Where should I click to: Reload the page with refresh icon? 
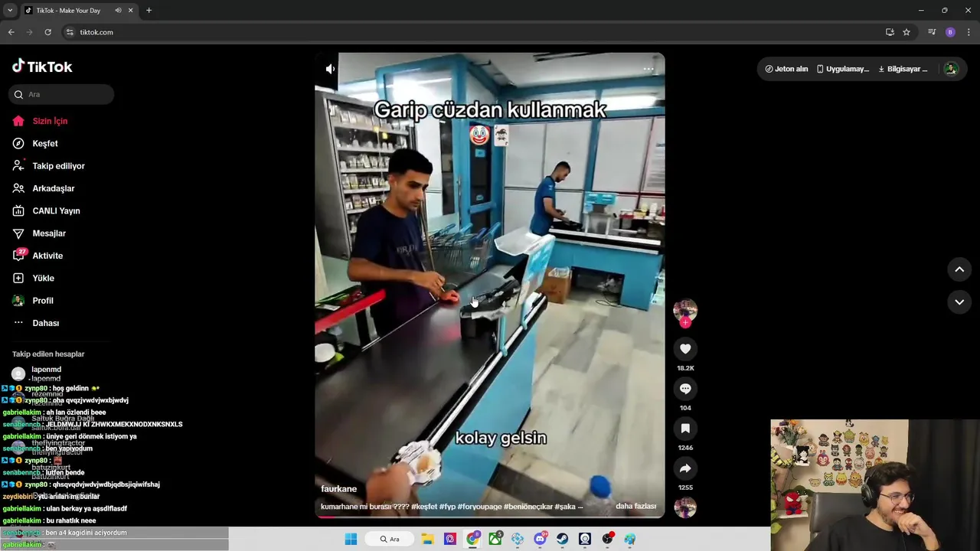(x=47, y=32)
